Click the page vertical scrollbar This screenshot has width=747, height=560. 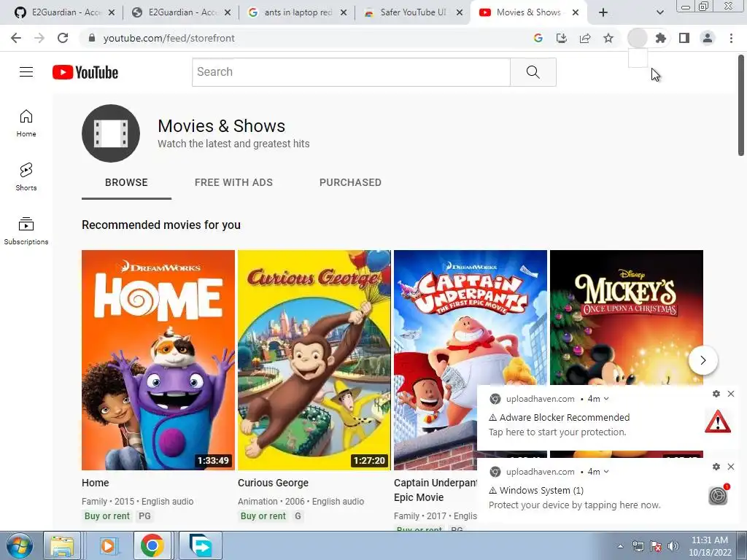(741, 105)
